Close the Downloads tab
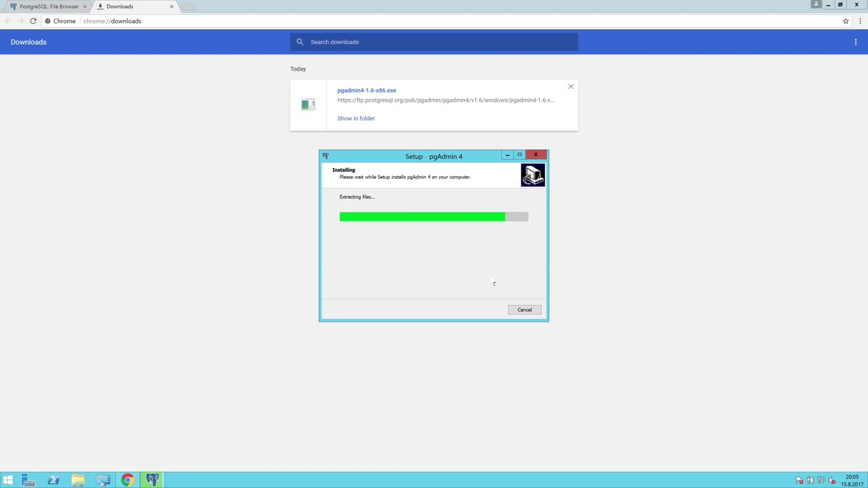This screenshot has width=868, height=488. [172, 6]
